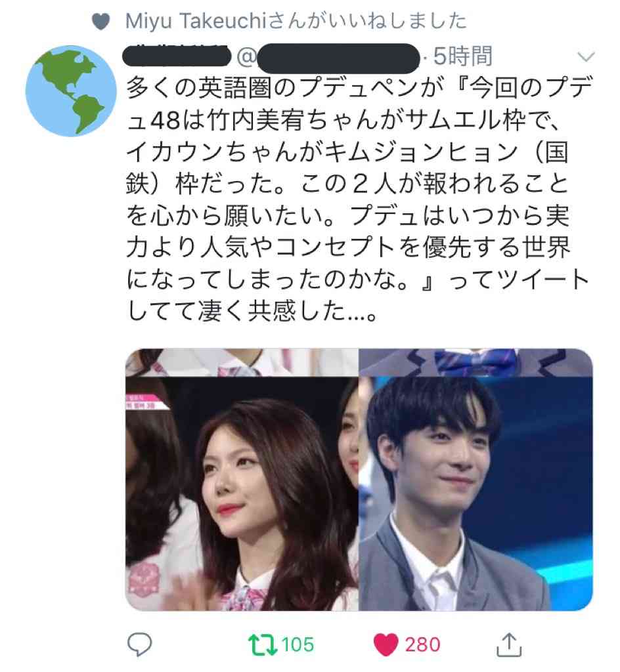Open left photo of woman clapping

tap(242, 480)
